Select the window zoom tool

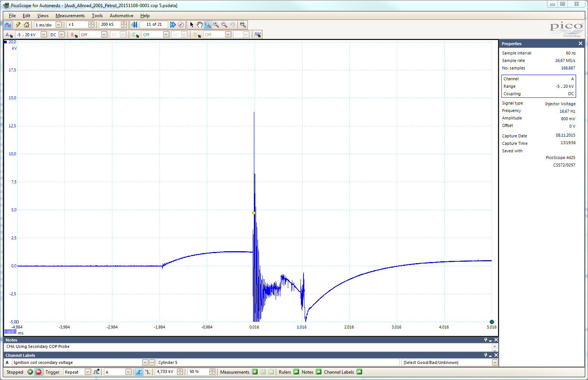click(208, 25)
